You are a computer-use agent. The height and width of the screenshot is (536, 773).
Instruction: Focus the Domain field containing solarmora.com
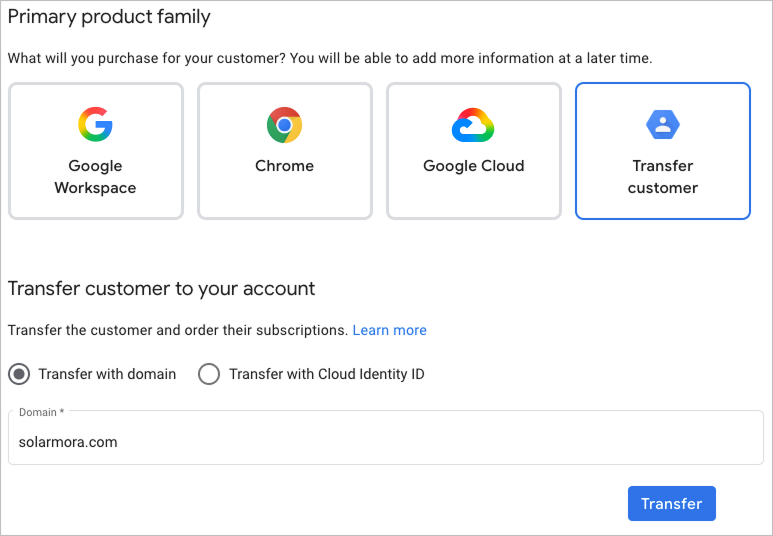tap(386, 438)
